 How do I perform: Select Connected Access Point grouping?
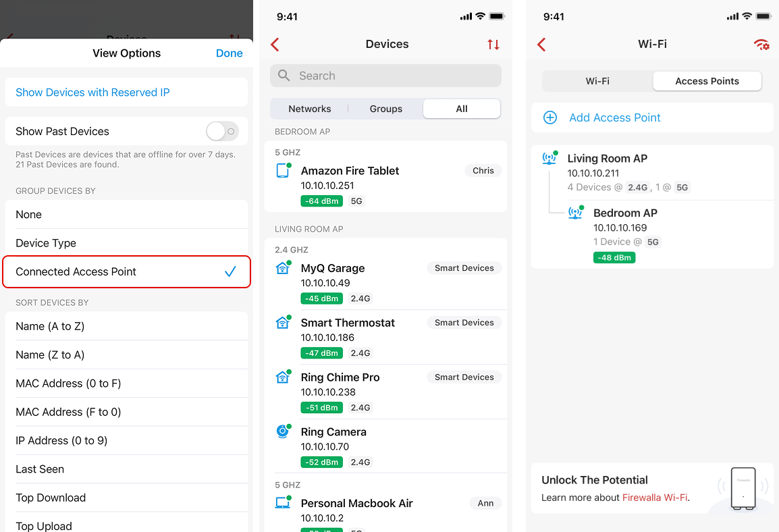click(x=127, y=271)
